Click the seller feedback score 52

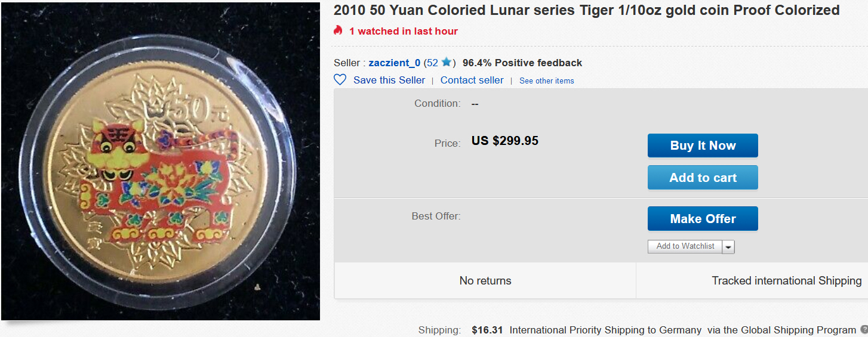tap(432, 63)
